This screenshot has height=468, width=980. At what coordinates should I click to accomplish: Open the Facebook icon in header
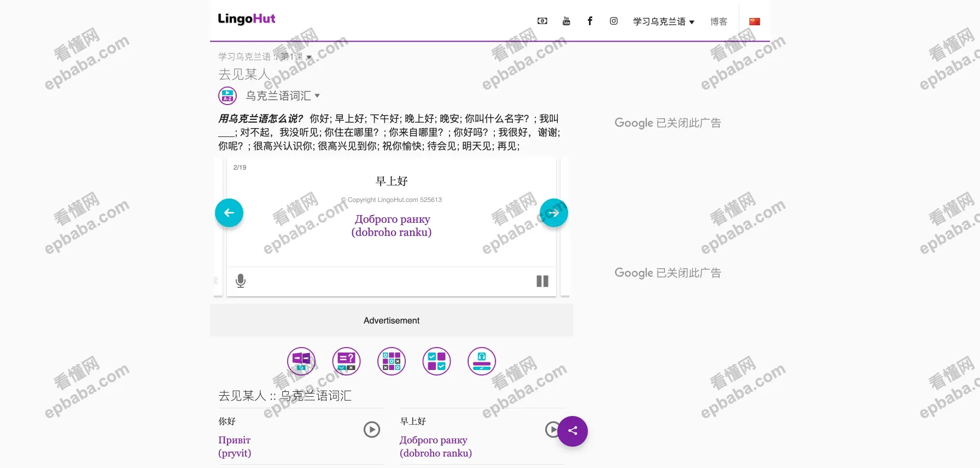click(590, 21)
